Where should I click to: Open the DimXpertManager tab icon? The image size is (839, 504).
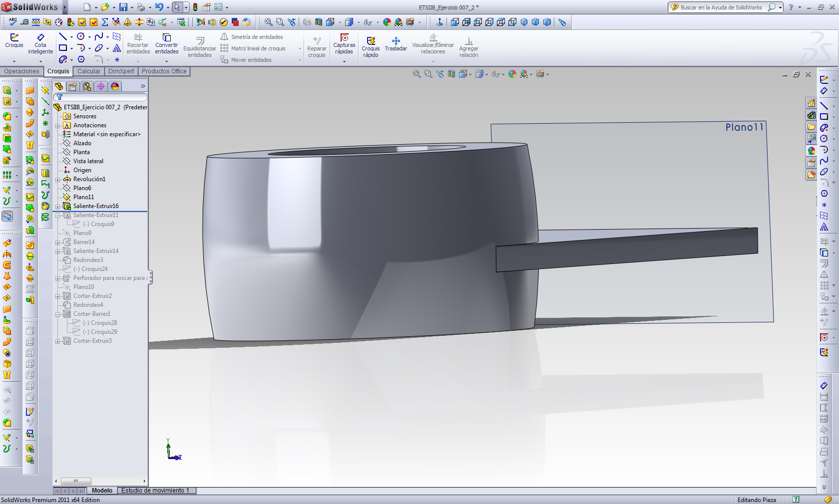pos(101,86)
